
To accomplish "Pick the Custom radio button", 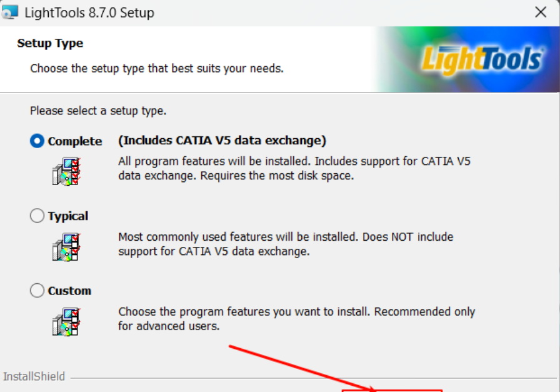I will tap(37, 291).
